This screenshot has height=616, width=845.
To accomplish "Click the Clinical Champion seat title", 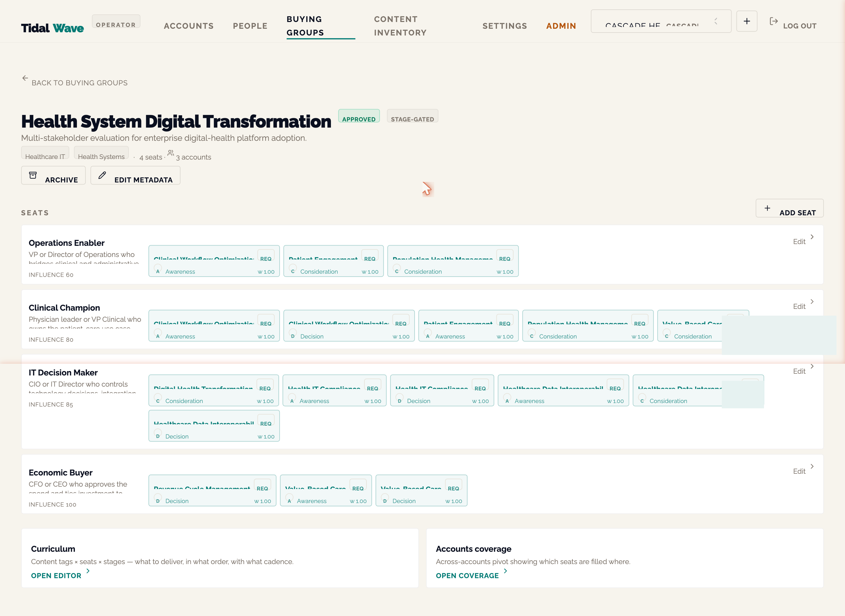I will pyautogui.click(x=64, y=308).
